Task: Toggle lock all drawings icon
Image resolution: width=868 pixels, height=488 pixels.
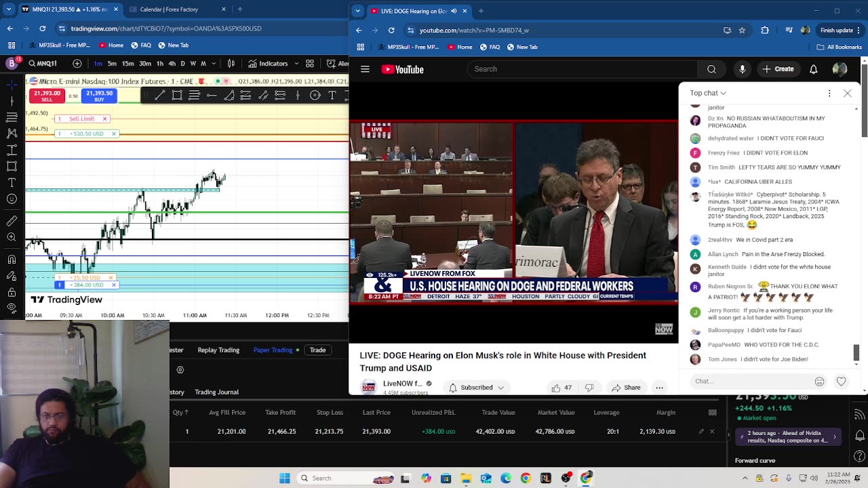Action: point(12,292)
